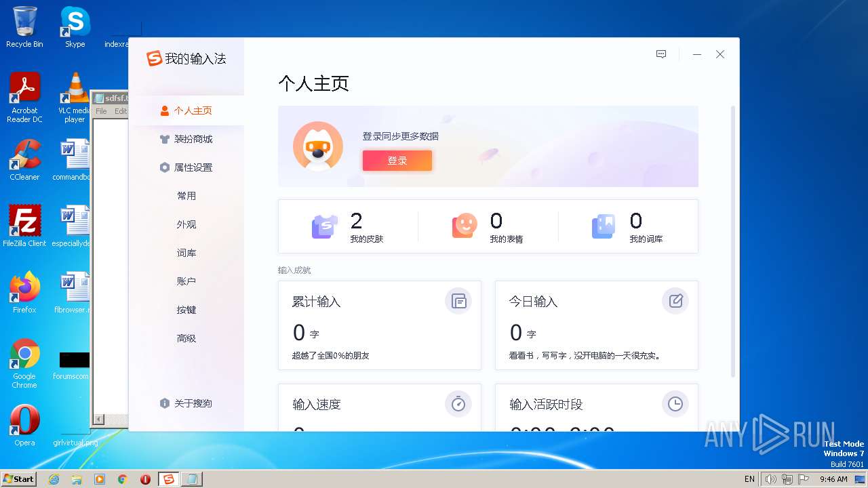Screen dimensions: 868x488
Task: Click the 超越了全国0%的朋友 text
Action: 331,356
